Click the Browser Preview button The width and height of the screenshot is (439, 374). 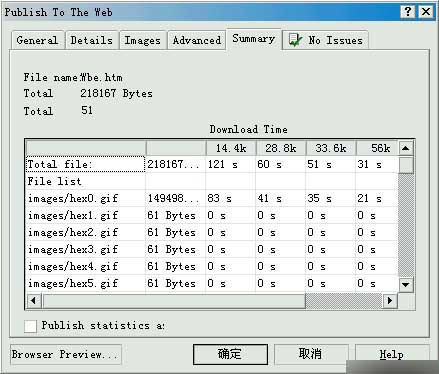(x=66, y=354)
